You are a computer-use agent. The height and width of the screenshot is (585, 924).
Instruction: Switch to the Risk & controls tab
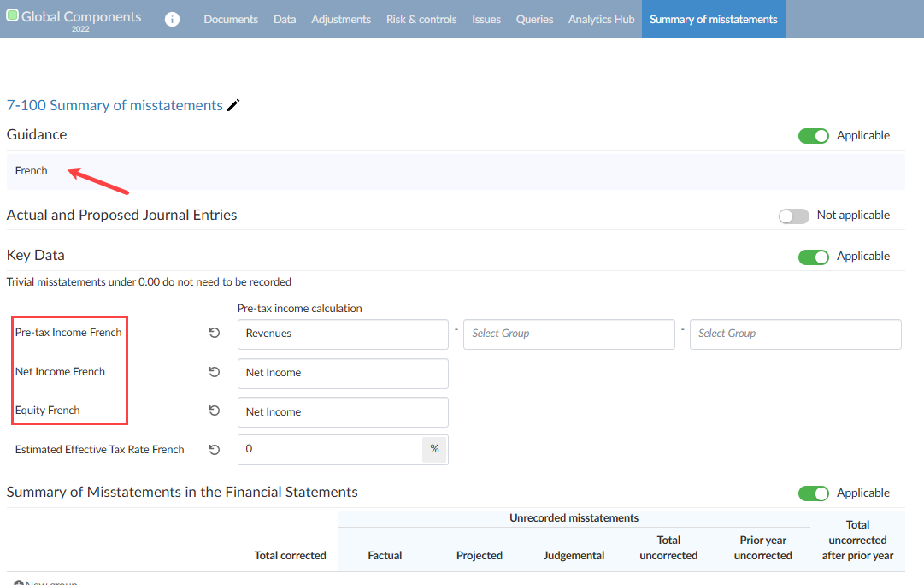tap(421, 19)
